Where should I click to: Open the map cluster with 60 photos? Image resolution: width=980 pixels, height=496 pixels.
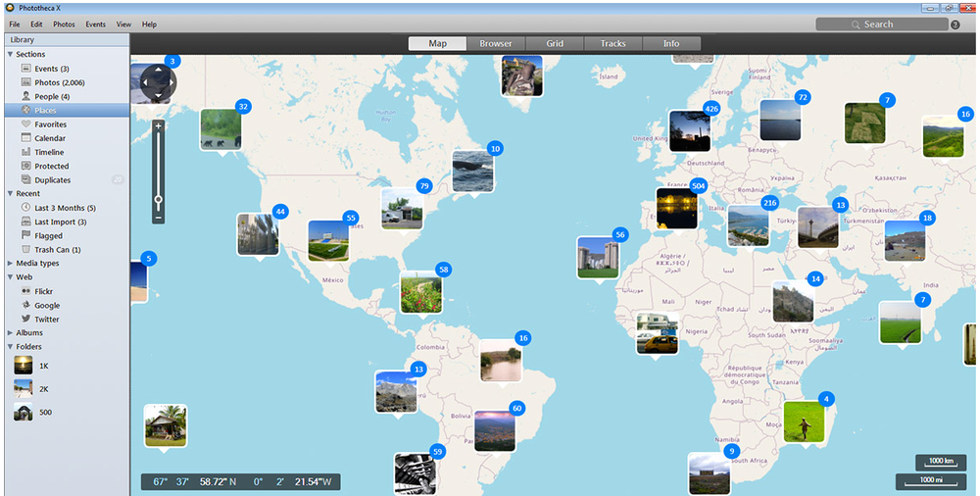(495, 431)
